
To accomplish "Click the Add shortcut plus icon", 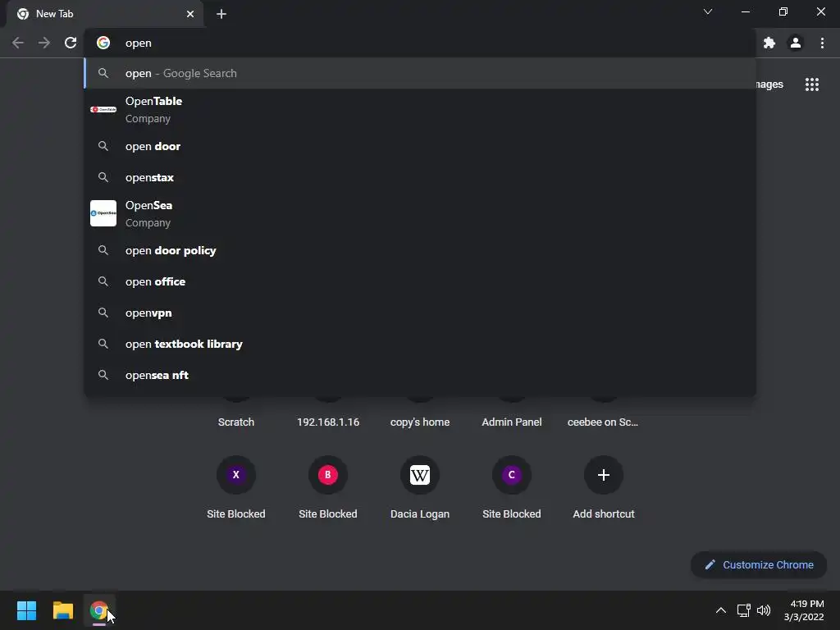I will [603, 475].
